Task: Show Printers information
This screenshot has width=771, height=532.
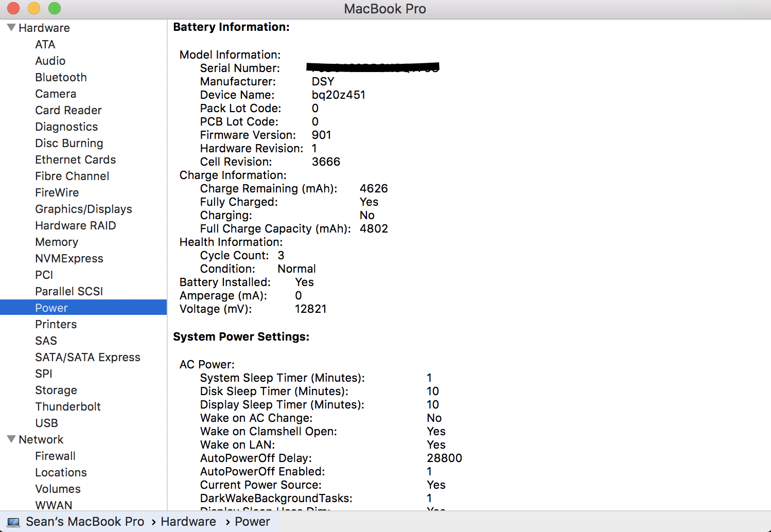Action: [56, 324]
